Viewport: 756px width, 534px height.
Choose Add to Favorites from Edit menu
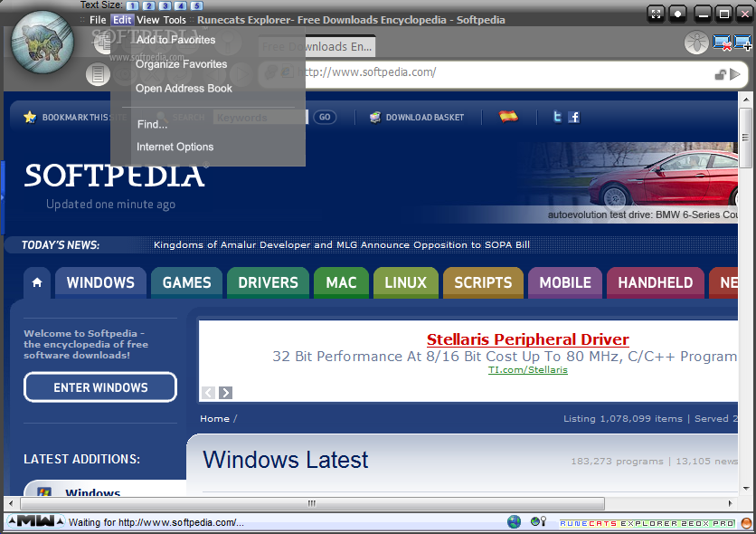pos(175,40)
